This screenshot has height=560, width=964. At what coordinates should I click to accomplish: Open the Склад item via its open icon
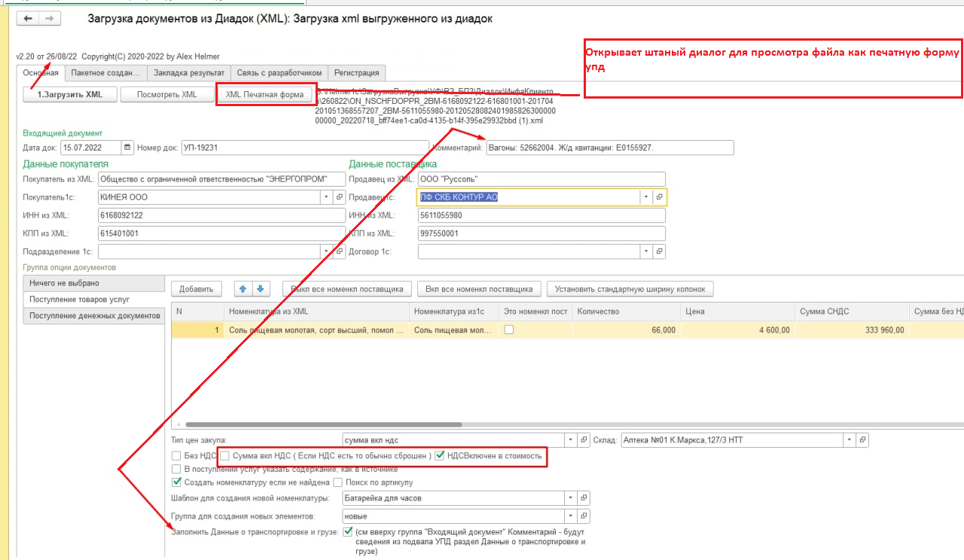863,440
